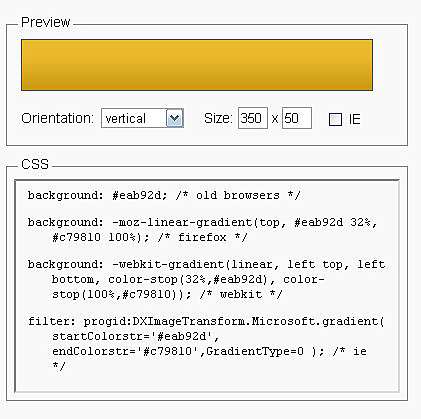Viewport: 421px width, 419px height.
Task: Open the Orientation dropdown arrow
Action: [175, 118]
